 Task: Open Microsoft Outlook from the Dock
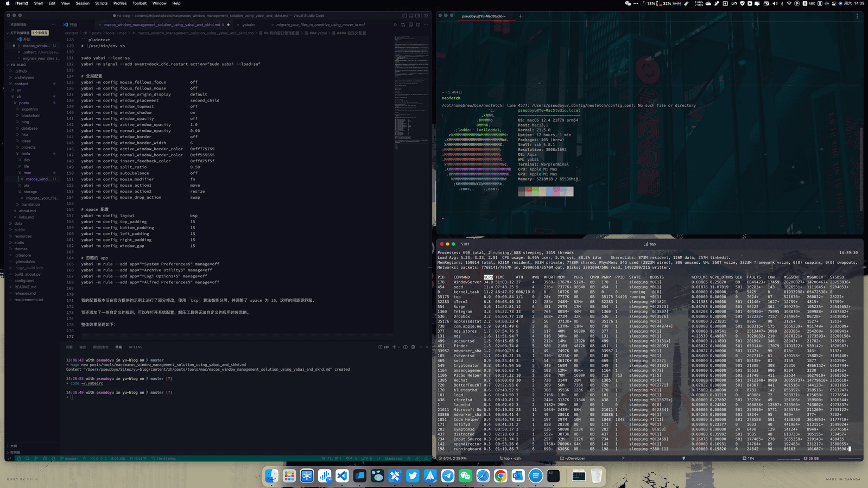click(518, 476)
